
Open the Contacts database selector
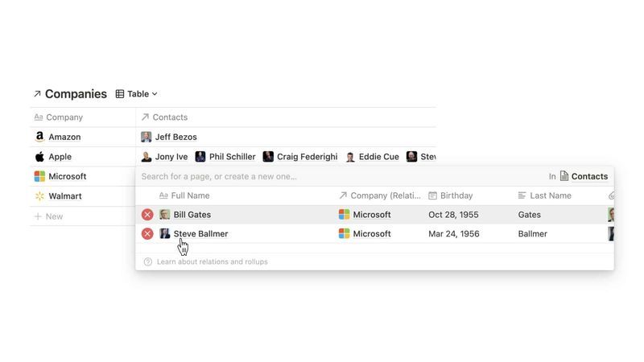coord(584,176)
